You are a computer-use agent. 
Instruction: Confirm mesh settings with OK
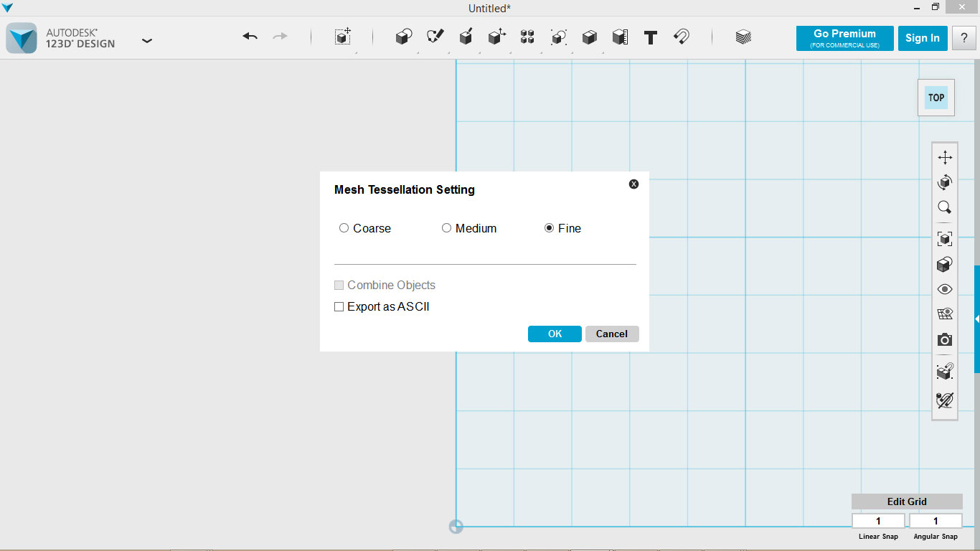(555, 334)
